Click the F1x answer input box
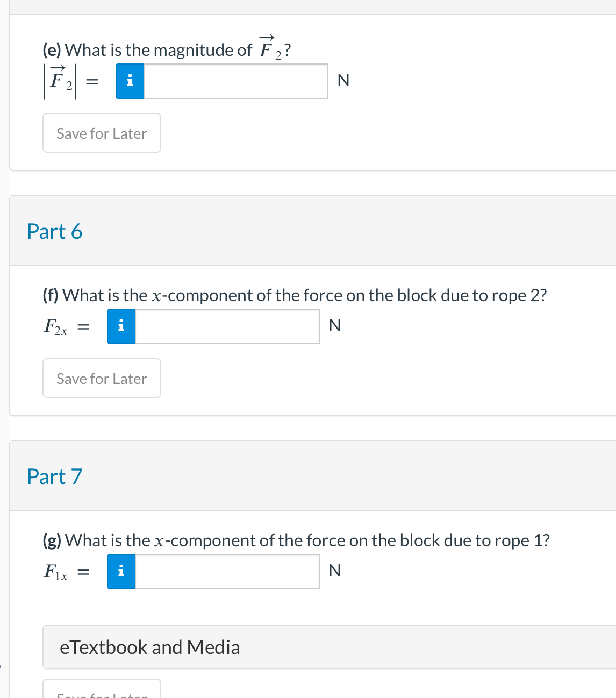This screenshot has height=698, width=616. [227, 572]
